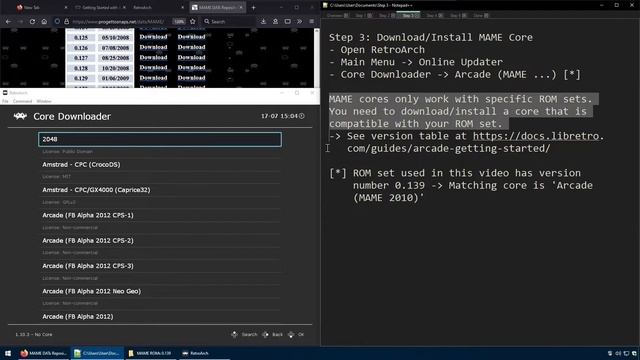Close the Getting Started browser tab
The width and height of the screenshot is (640, 360).
[x=124, y=7]
